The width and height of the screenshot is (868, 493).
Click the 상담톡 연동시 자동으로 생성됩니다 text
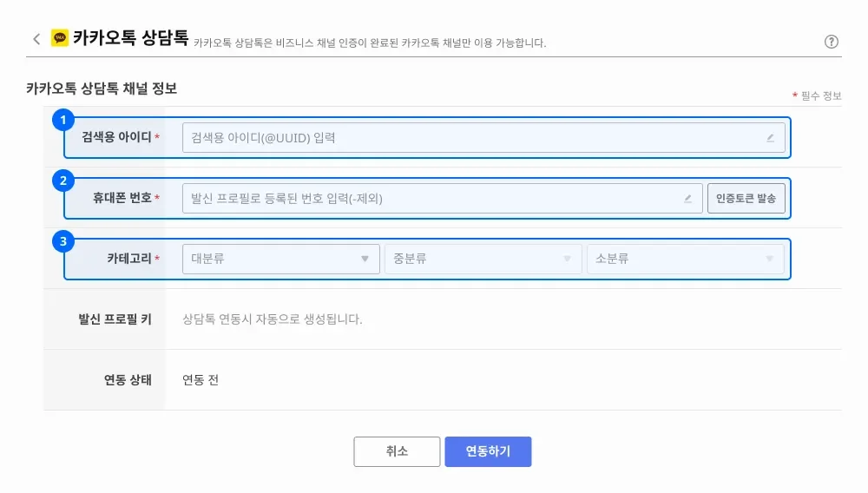point(273,319)
